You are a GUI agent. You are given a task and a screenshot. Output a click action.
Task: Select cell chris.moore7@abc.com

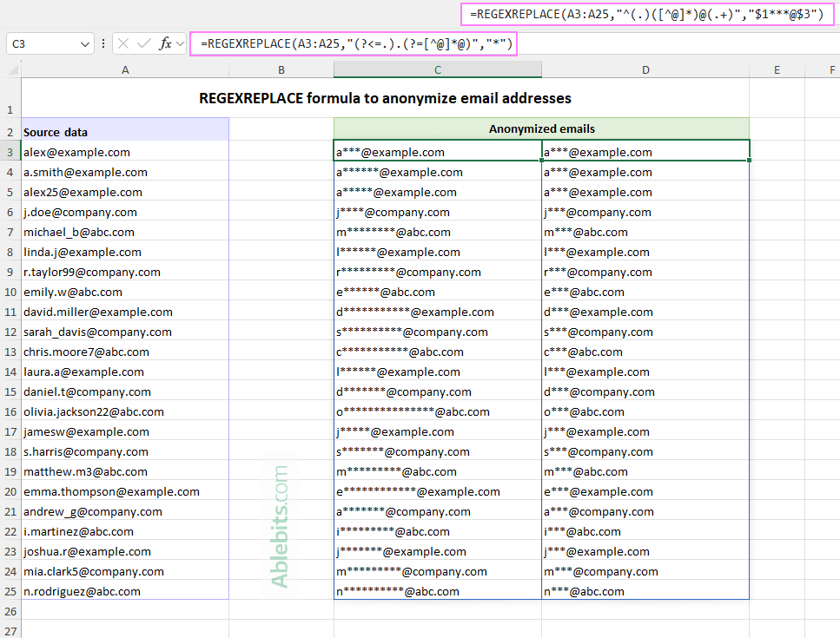pyautogui.click(x=125, y=352)
